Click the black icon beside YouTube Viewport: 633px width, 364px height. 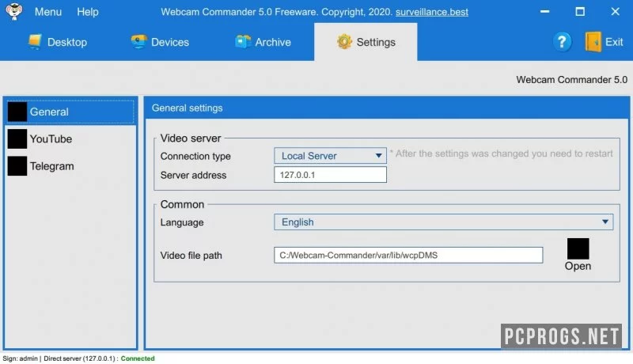point(17,138)
